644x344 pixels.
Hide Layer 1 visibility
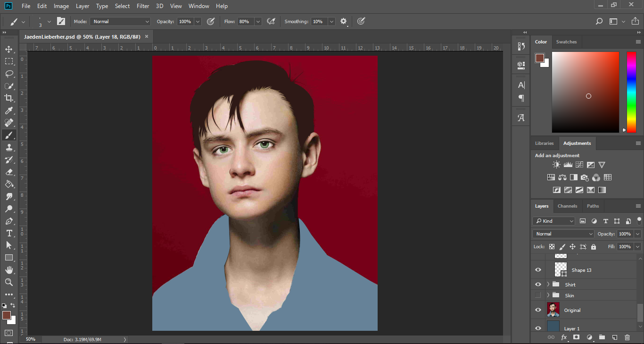[538, 328]
